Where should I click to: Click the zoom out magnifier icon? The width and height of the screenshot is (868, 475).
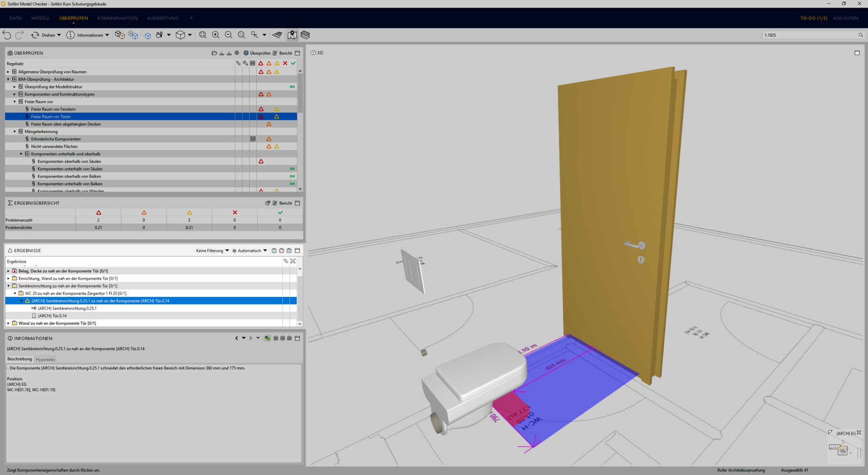click(x=228, y=35)
